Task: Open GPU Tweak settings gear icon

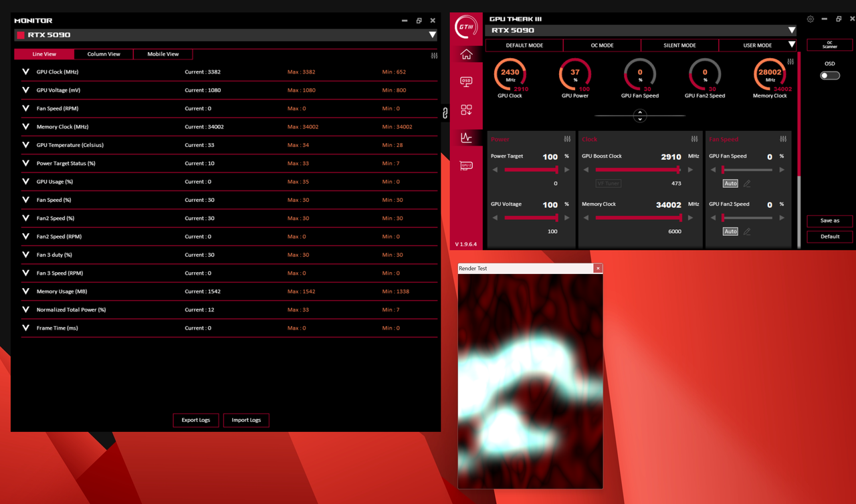Action: click(811, 19)
